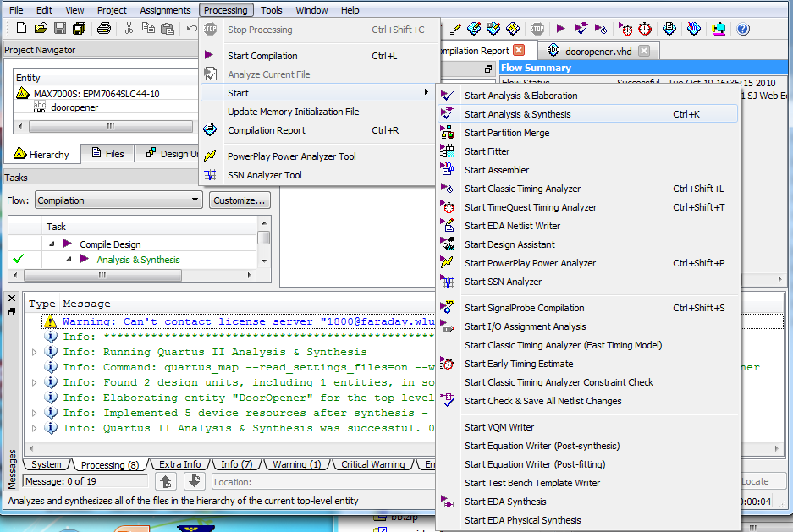Click the Classic Timing Analyzer toolbar icon

[x=600, y=29]
